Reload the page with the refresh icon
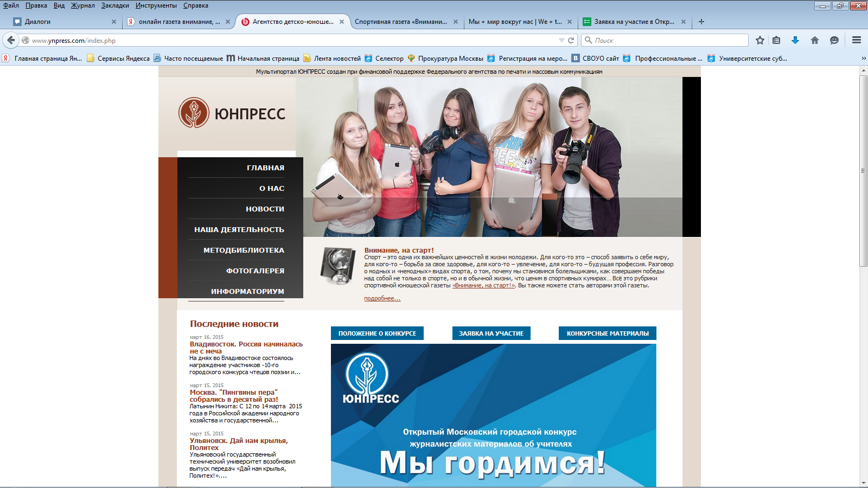 (x=571, y=40)
